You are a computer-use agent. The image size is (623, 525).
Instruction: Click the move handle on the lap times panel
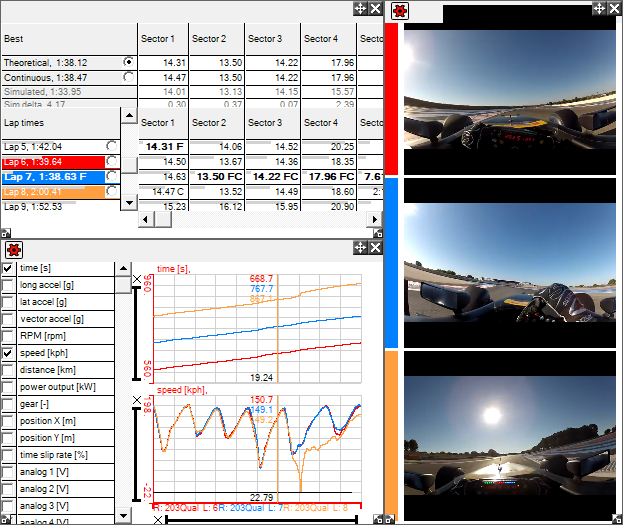click(360, 8)
